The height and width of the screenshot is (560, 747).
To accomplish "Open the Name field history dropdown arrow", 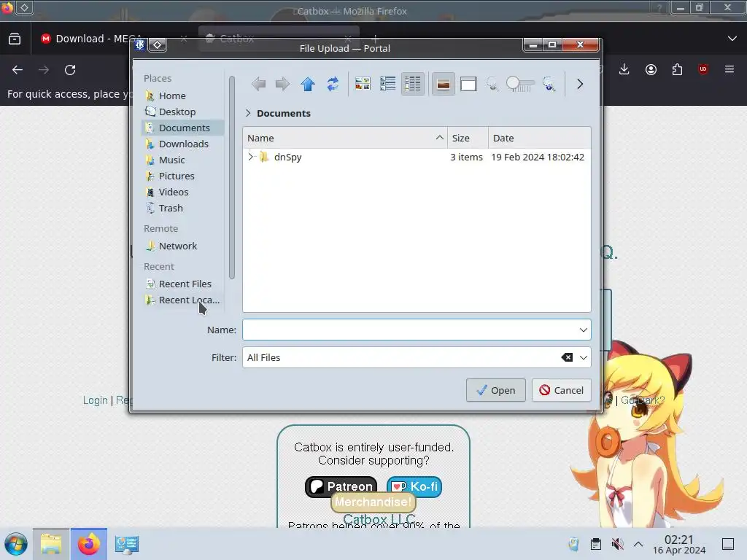I will point(583,330).
